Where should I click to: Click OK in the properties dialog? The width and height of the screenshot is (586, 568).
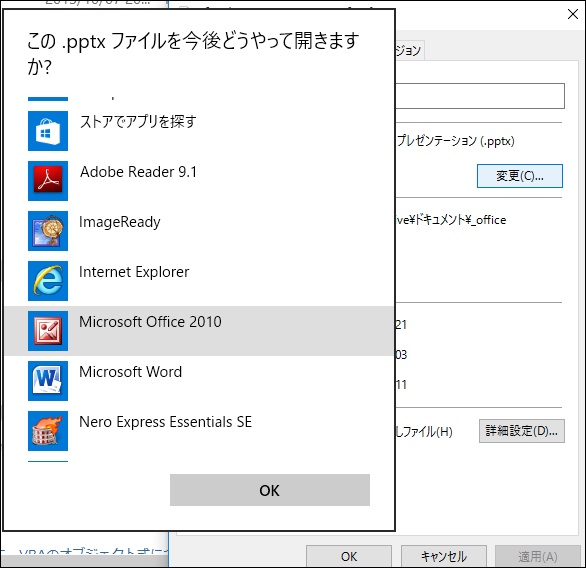tap(349, 556)
